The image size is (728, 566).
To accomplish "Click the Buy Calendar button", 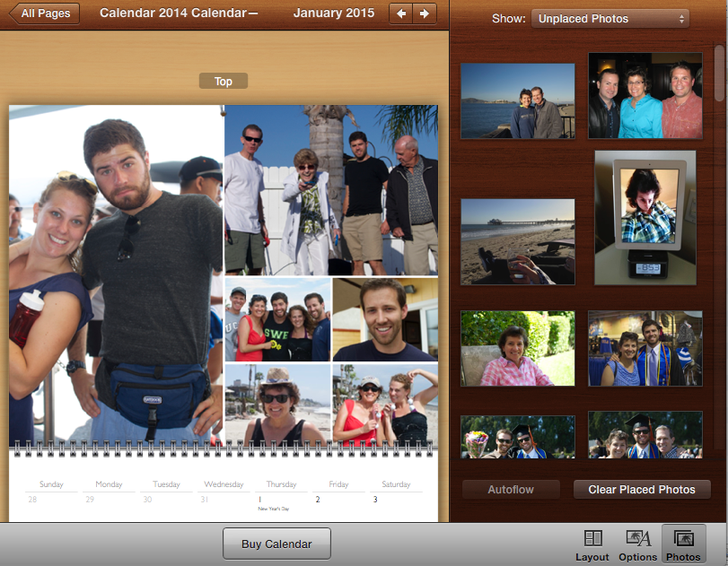I will point(276,544).
